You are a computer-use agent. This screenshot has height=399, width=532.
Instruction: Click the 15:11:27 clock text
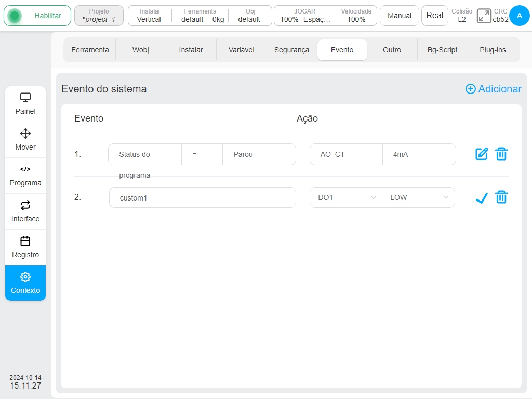[25, 386]
